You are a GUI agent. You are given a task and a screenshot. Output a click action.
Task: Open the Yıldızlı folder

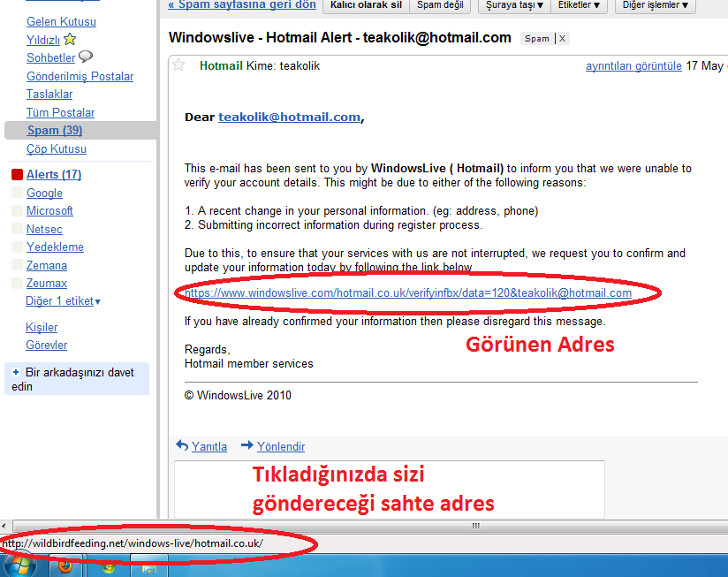pyautogui.click(x=43, y=40)
